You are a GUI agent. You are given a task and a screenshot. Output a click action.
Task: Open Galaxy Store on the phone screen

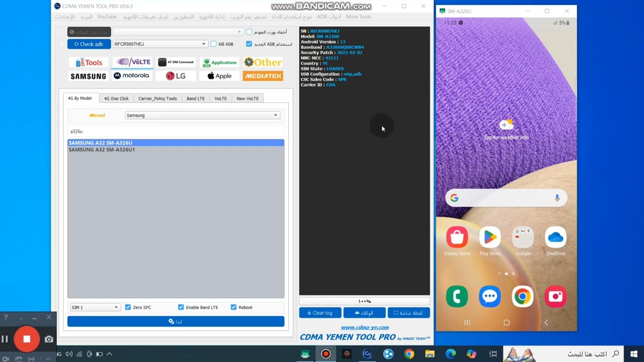pyautogui.click(x=457, y=237)
